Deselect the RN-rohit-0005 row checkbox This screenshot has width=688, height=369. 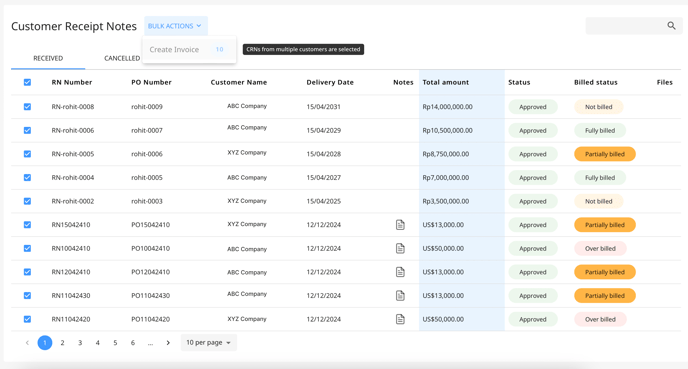pyautogui.click(x=27, y=154)
